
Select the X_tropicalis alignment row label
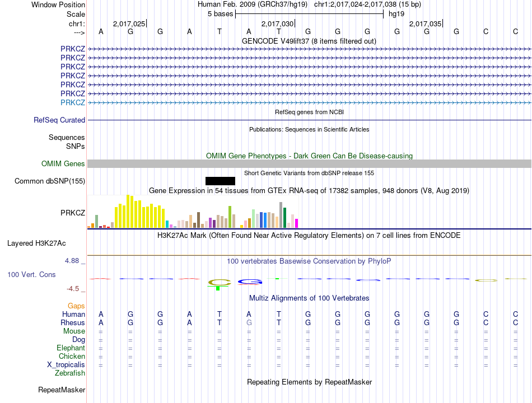[x=66, y=365]
